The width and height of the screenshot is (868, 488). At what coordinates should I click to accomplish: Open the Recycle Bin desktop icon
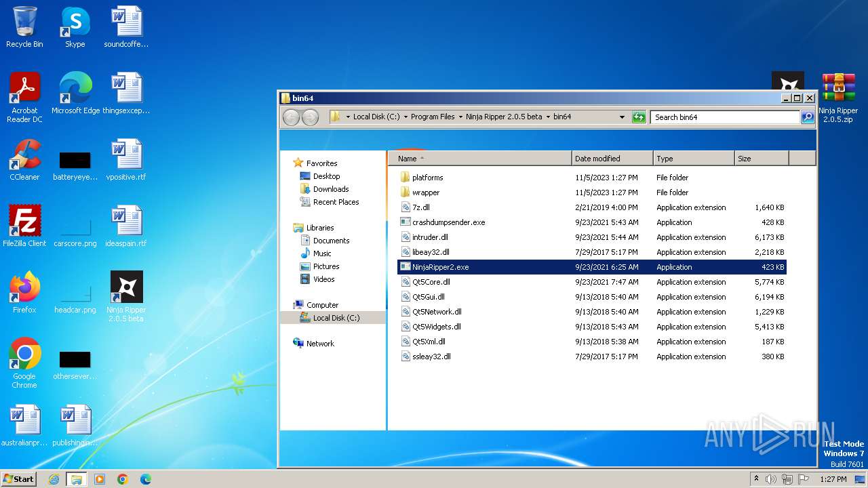pyautogui.click(x=24, y=27)
